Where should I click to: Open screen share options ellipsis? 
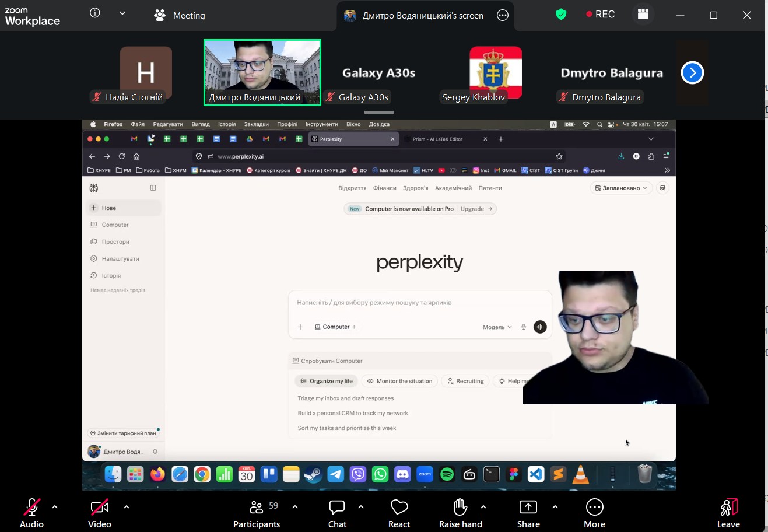(503, 16)
